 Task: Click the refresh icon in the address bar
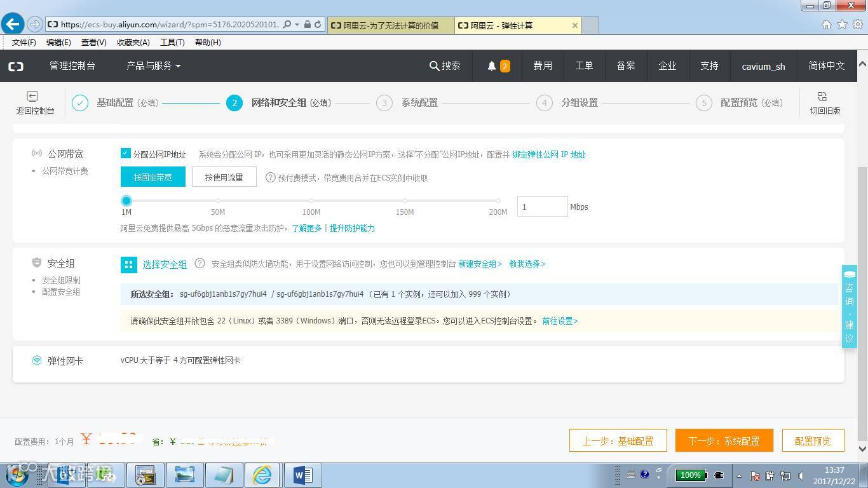click(x=318, y=24)
